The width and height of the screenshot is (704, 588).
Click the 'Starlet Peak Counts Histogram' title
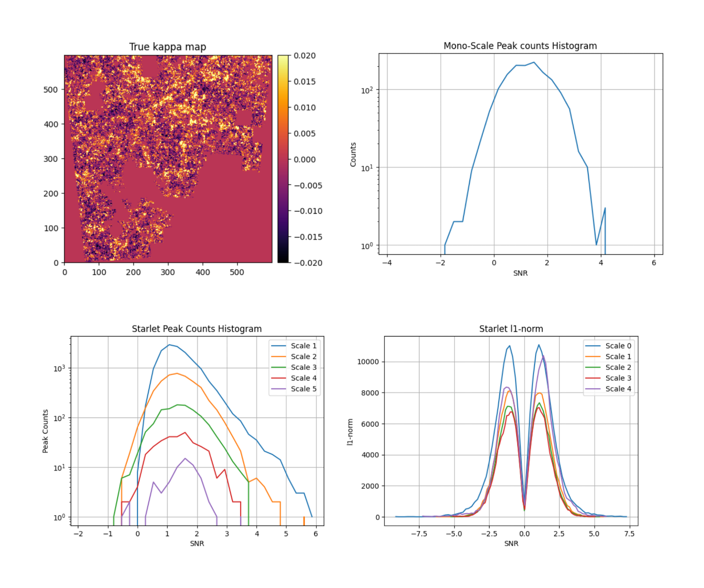(x=197, y=329)
